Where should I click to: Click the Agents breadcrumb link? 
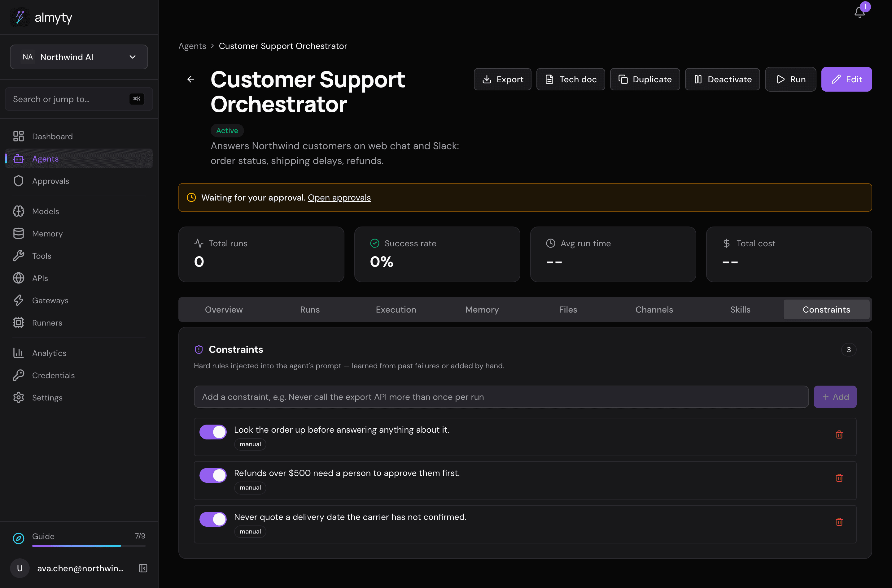click(192, 46)
